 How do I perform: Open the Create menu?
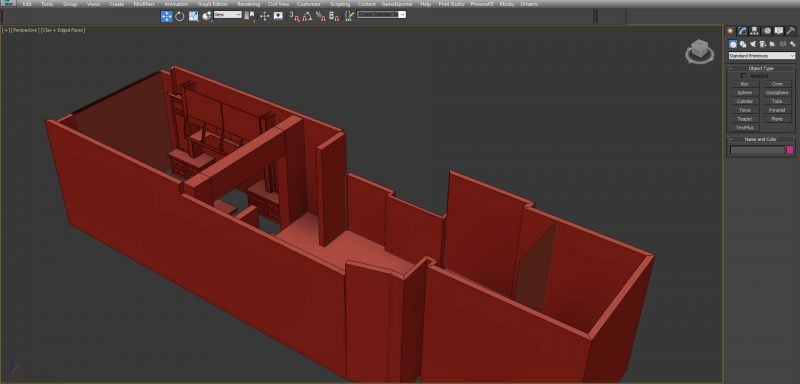[116, 4]
